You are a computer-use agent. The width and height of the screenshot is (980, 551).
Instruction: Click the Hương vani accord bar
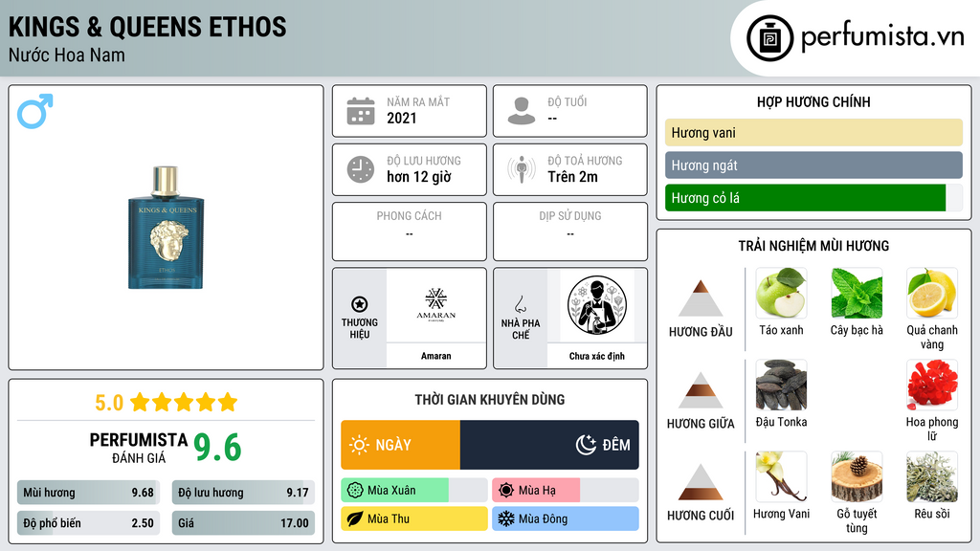(813, 132)
